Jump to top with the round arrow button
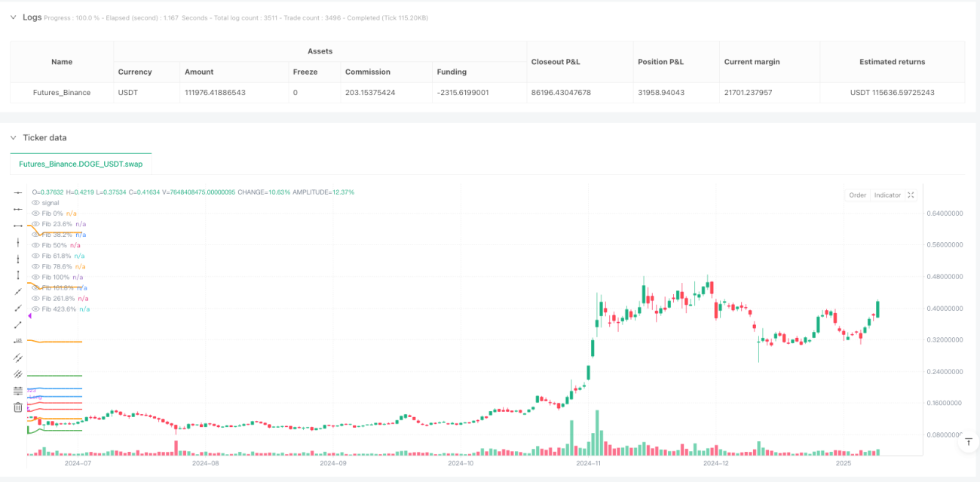Viewport: 980px width, 482px height. click(967, 444)
